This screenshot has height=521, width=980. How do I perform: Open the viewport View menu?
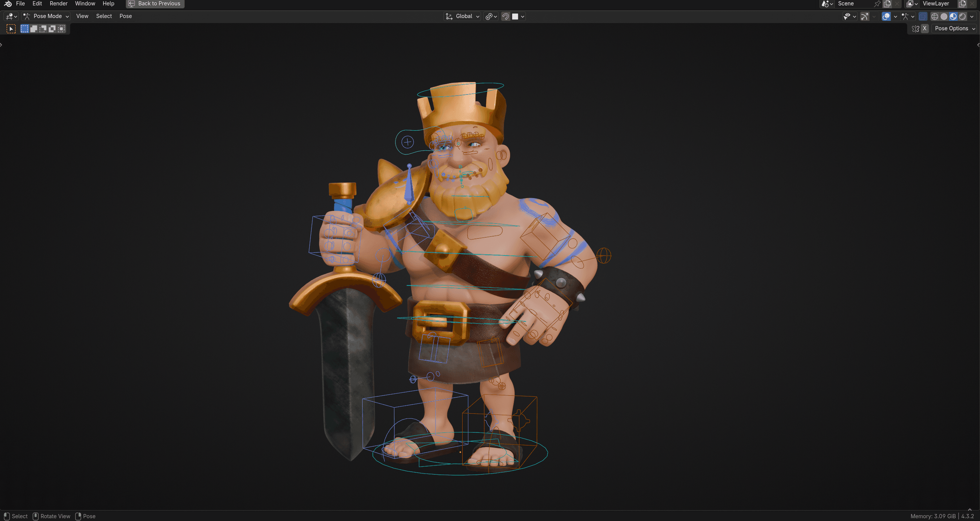(82, 16)
